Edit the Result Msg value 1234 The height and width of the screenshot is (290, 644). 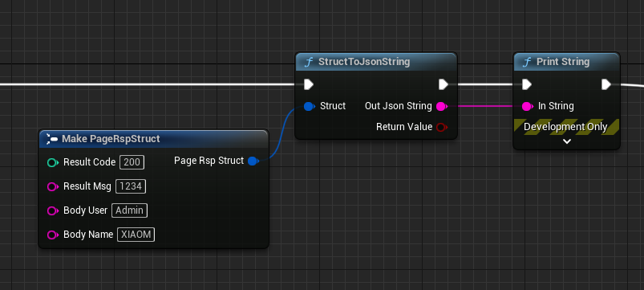131,186
